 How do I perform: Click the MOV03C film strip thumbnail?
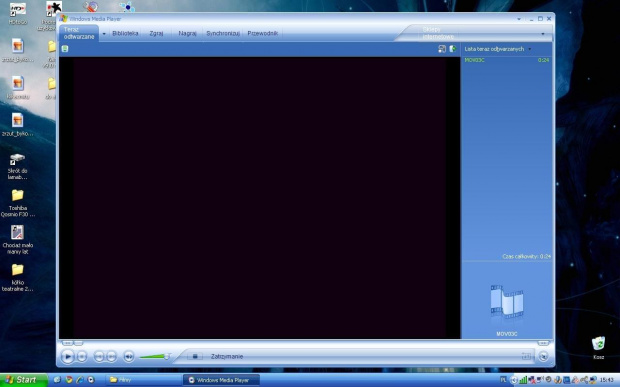[507, 302]
